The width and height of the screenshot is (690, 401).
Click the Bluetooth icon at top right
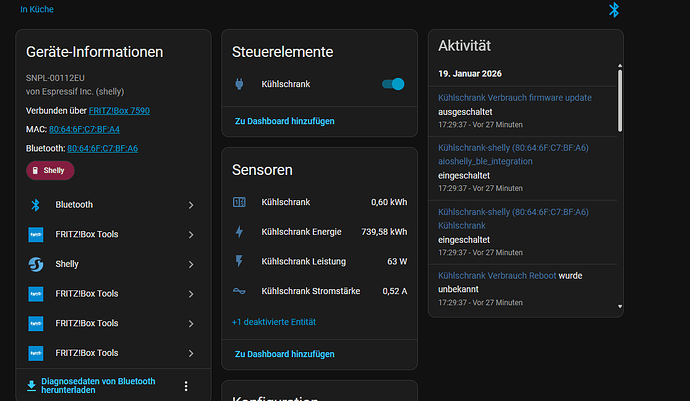(614, 10)
